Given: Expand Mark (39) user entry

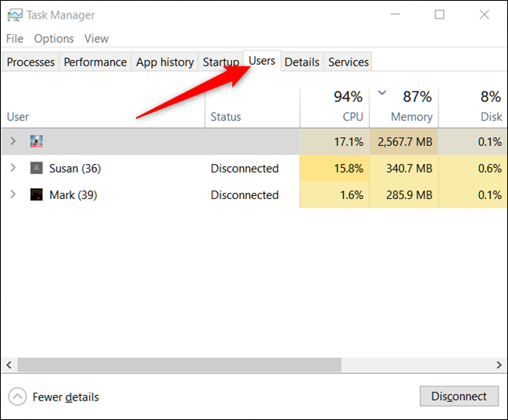Looking at the screenshot, I should 13,194.
